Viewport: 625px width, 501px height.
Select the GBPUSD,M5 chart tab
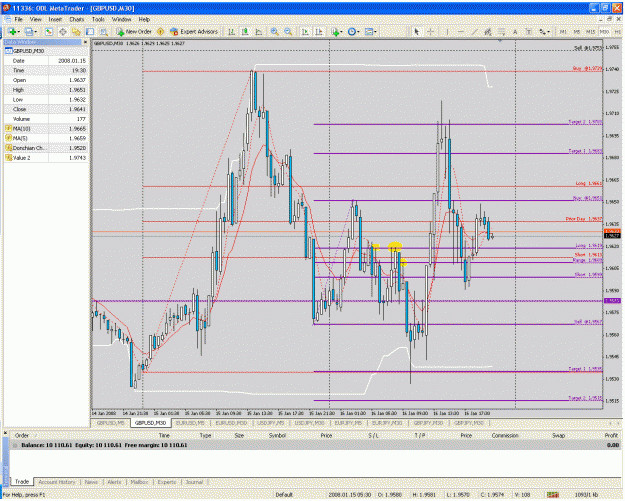[x=110, y=423]
